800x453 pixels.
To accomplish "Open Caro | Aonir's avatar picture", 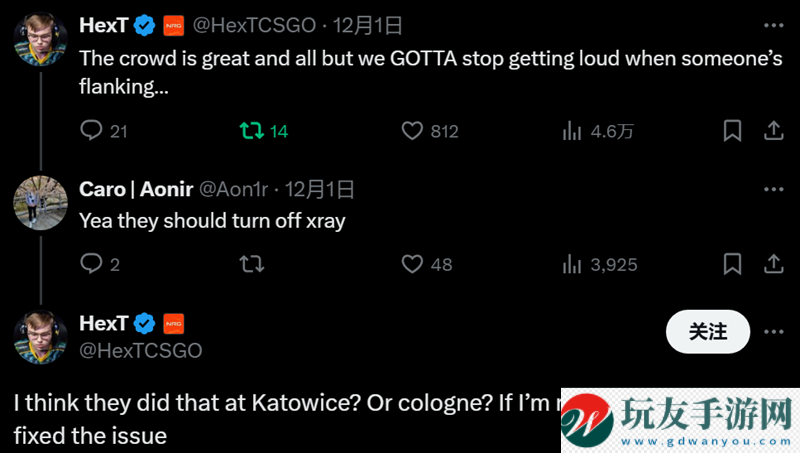I will click(40, 203).
